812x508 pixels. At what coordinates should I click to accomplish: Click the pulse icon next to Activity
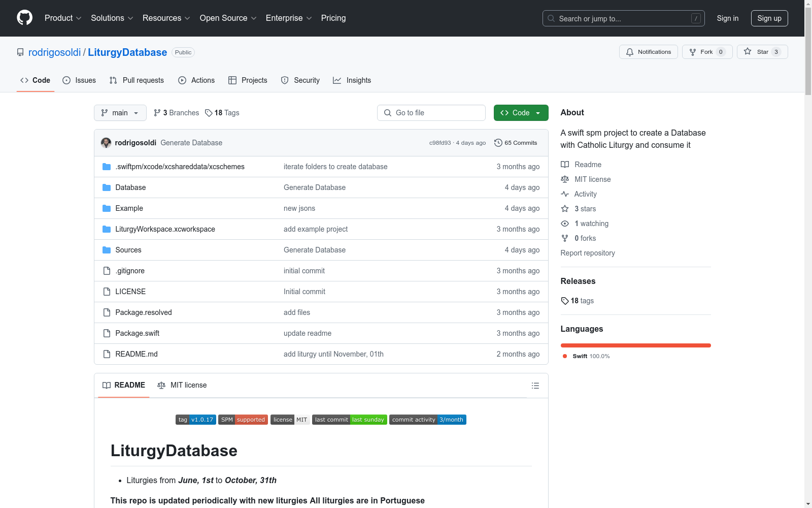tap(565, 194)
